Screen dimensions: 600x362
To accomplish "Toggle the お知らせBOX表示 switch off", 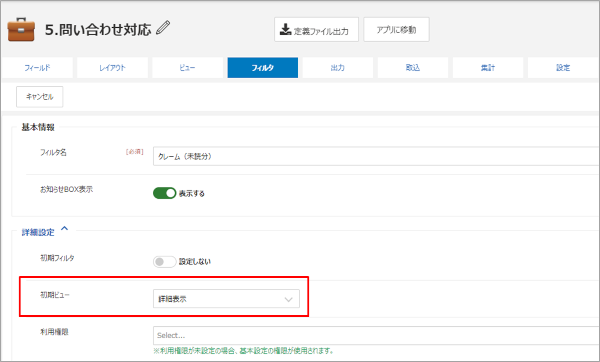I will pos(164,193).
